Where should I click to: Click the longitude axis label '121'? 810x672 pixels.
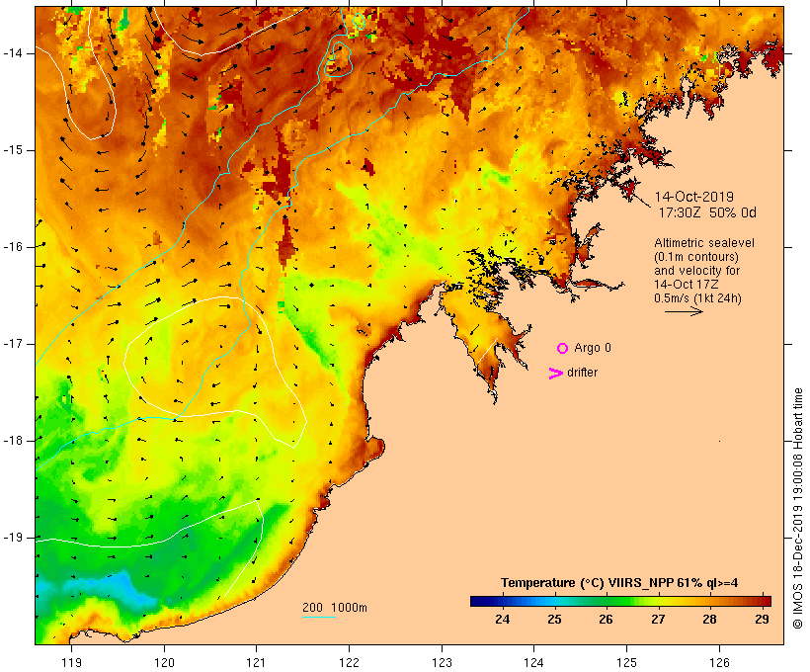[x=256, y=662]
